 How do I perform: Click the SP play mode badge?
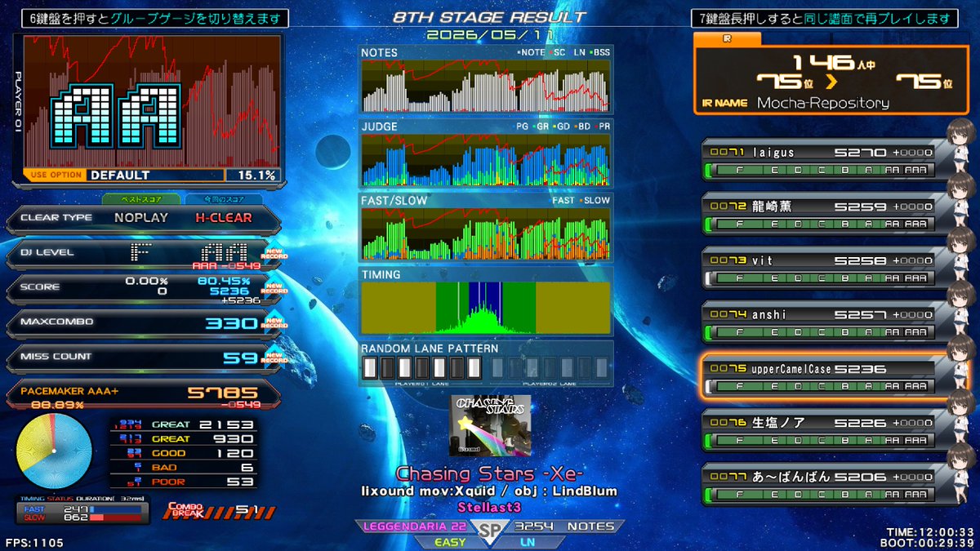[489, 531]
